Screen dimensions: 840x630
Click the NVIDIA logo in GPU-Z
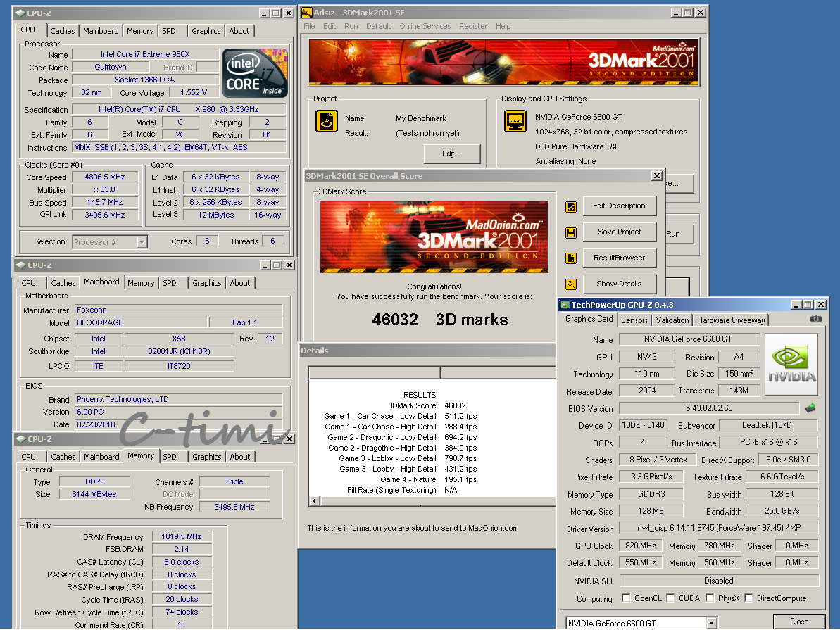[x=792, y=365]
